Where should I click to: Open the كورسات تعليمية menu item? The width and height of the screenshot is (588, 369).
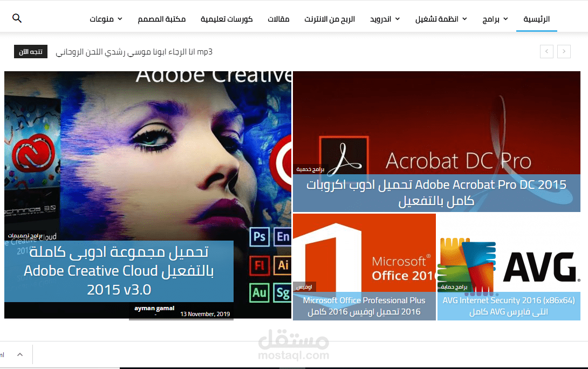227,19
